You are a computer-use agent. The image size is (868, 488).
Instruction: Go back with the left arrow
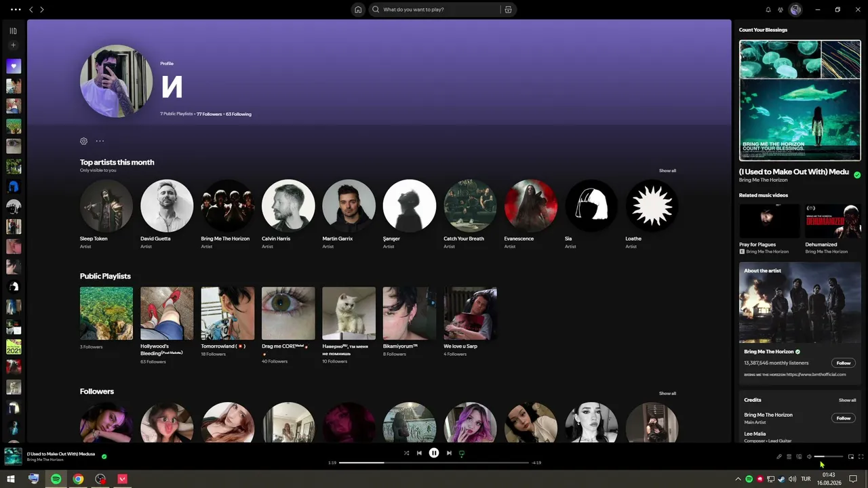coord(31,9)
